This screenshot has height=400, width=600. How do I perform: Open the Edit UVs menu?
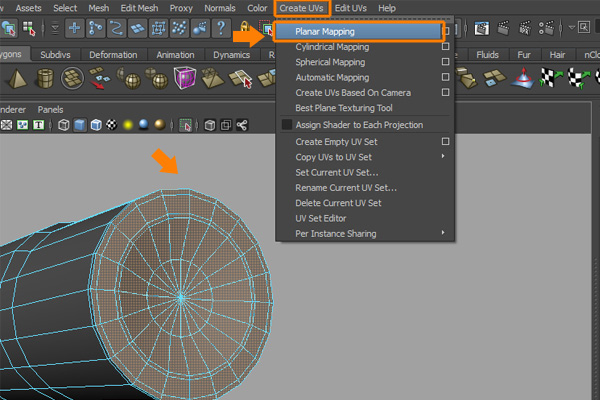351,8
